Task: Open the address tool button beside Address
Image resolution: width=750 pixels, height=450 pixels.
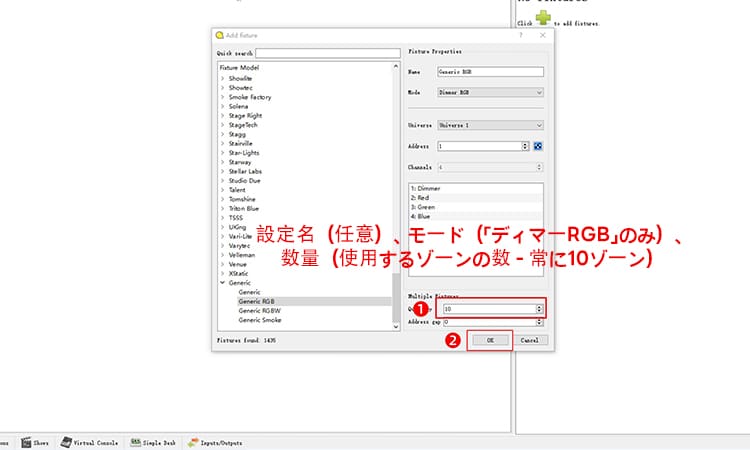Action: click(x=538, y=146)
